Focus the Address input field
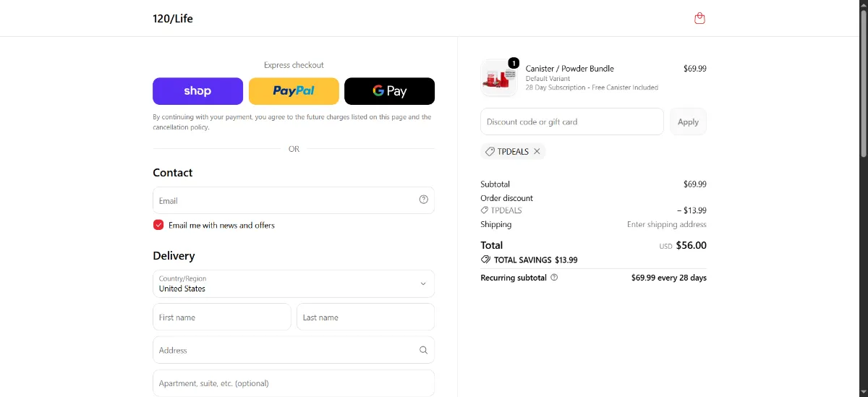The width and height of the screenshot is (868, 397). coord(294,350)
